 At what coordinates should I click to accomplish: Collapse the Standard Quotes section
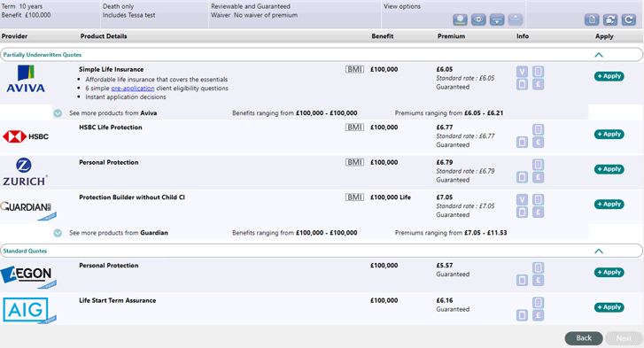coord(599,251)
